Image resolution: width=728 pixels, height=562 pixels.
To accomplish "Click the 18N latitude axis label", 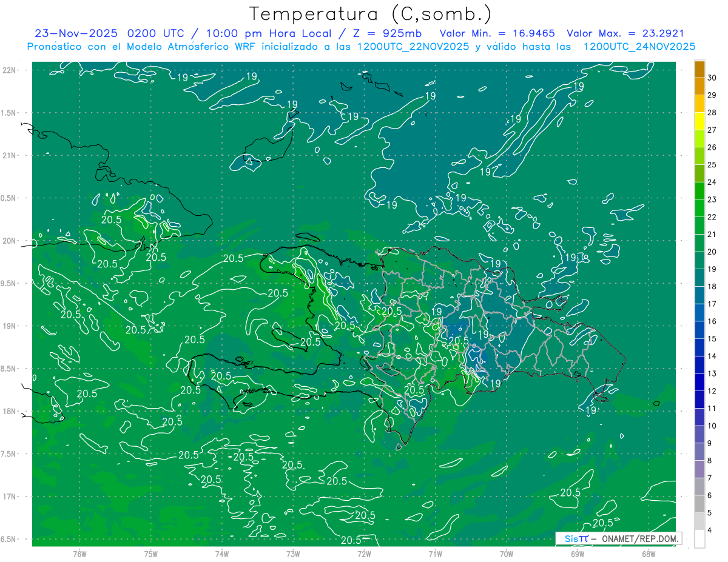I will (10, 411).
